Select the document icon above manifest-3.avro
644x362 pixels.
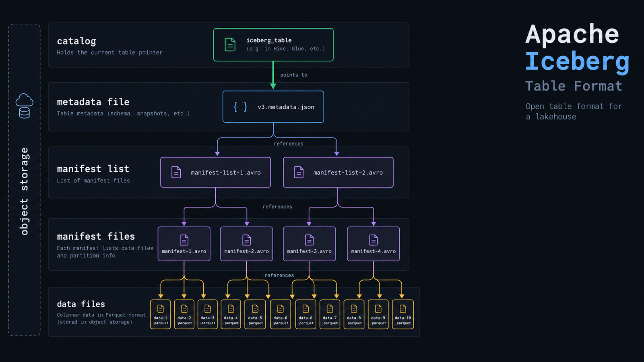point(310,240)
